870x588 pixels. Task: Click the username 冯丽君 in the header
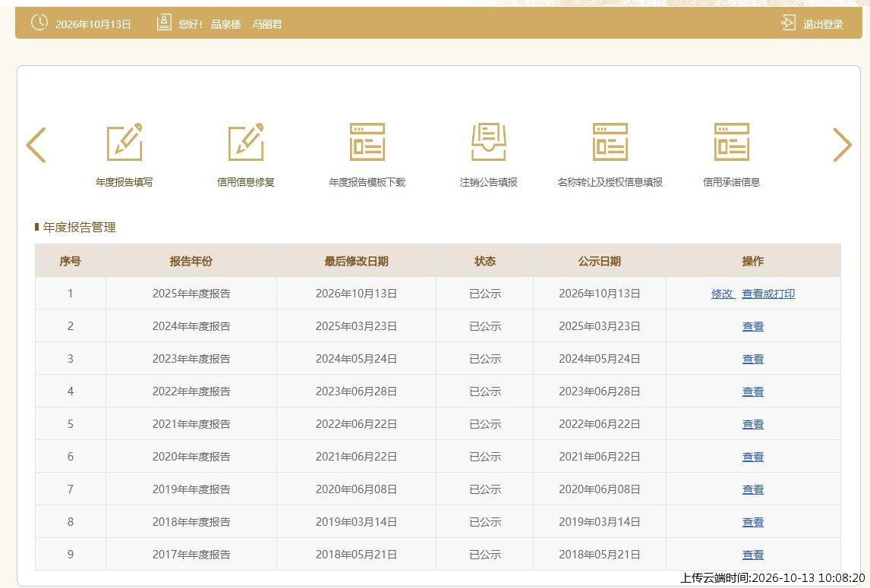point(267,24)
